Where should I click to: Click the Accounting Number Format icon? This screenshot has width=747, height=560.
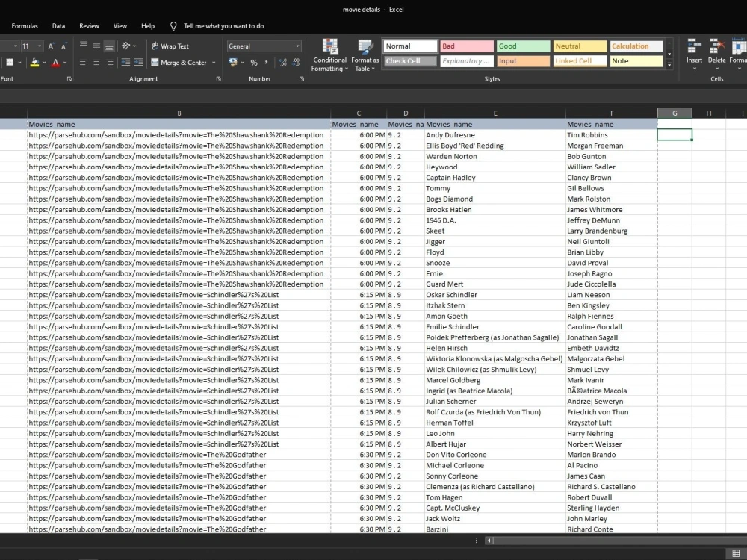233,63
